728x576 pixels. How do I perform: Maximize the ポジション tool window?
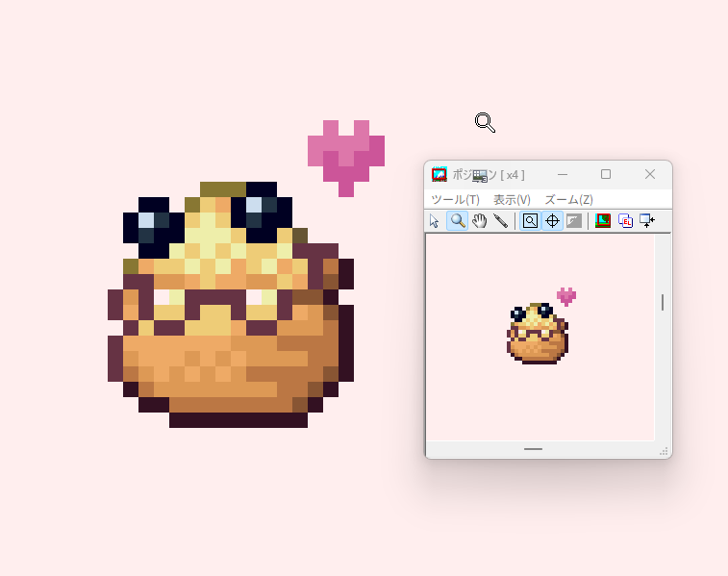click(606, 174)
